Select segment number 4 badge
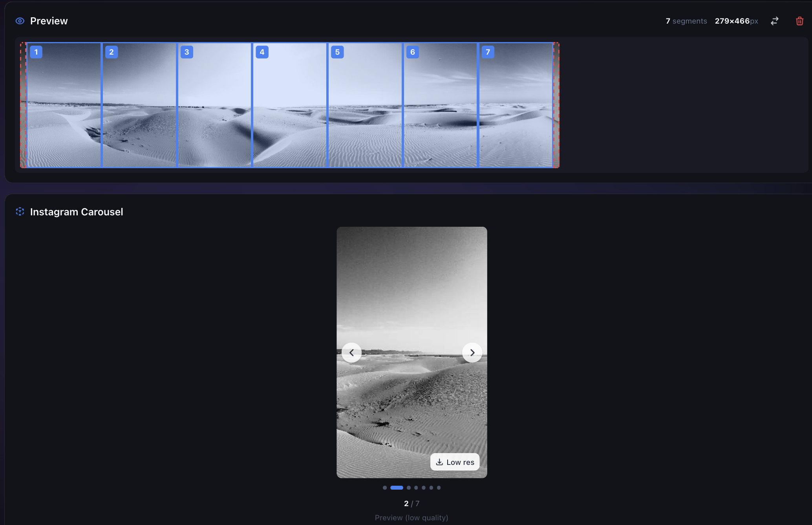Screen dimensions: 812x525 [262, 51]
